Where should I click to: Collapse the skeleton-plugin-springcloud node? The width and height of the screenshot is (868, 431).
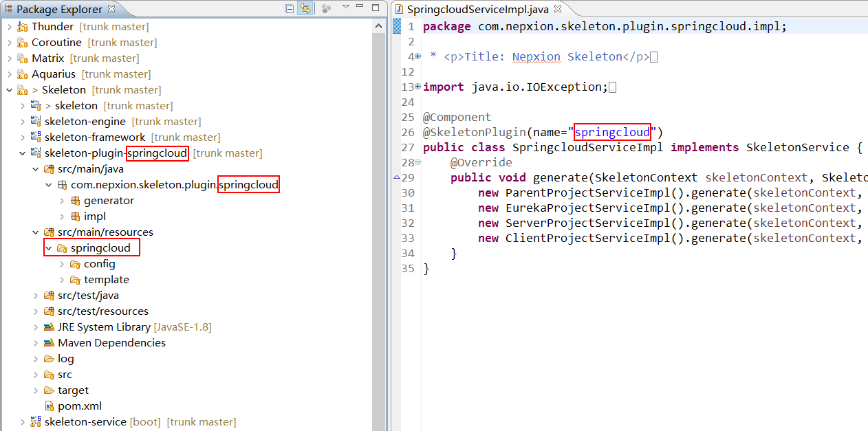pos(22,153)
